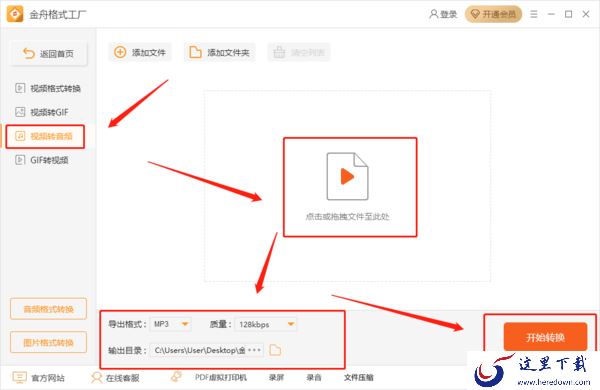The width and height of the screenshot is (600, 390).
Task: Select 视频格式转换 in the sidebar
Action: tap(47, 88)
